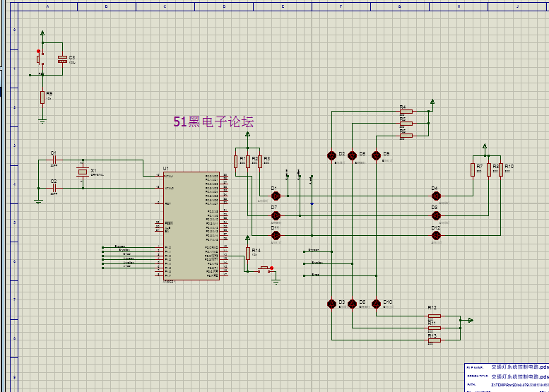
Task: Click the power terminal above R7 and R8
Action: coord(485,146)
